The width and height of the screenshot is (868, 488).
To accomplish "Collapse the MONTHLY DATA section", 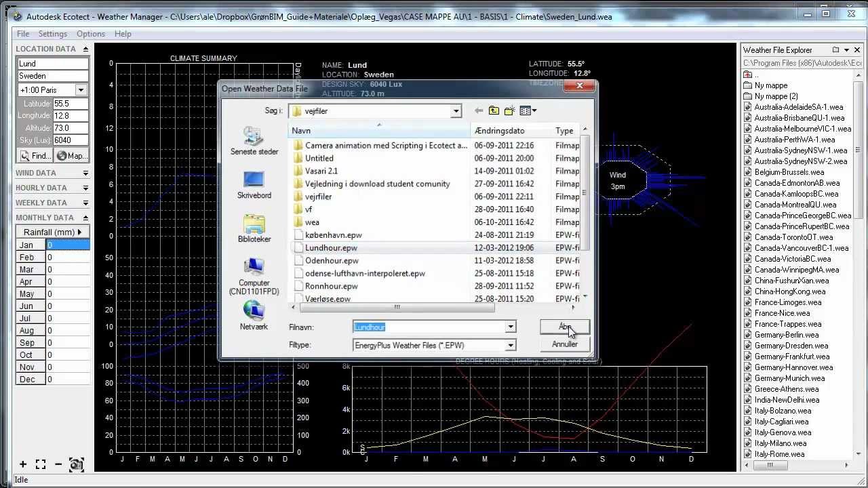I will click(x=53, y=218).
